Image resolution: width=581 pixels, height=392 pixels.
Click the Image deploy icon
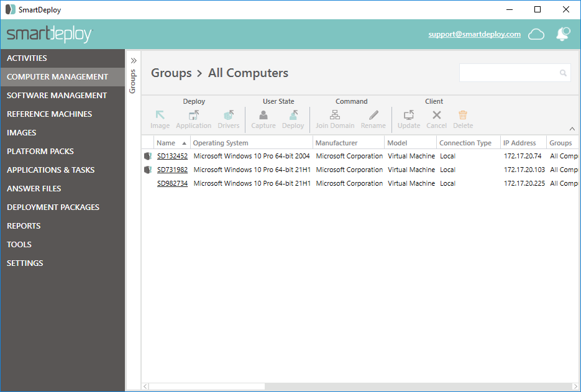tap(160, 115)
